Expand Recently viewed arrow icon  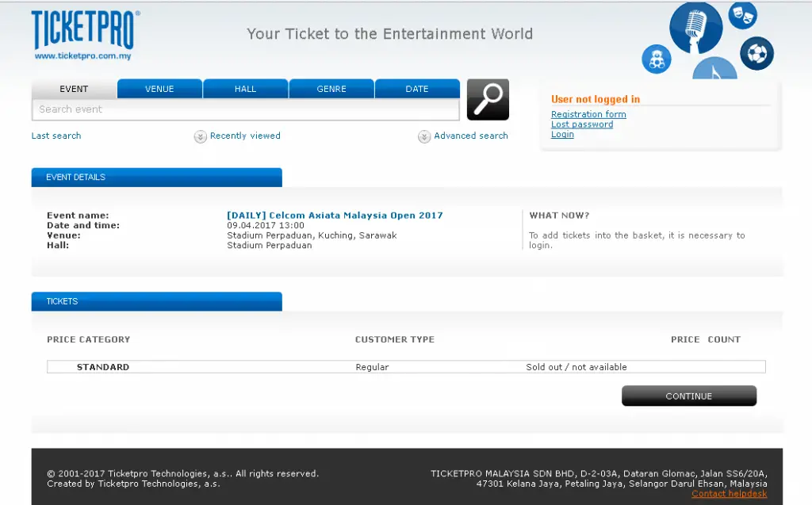tap(201, 136)
